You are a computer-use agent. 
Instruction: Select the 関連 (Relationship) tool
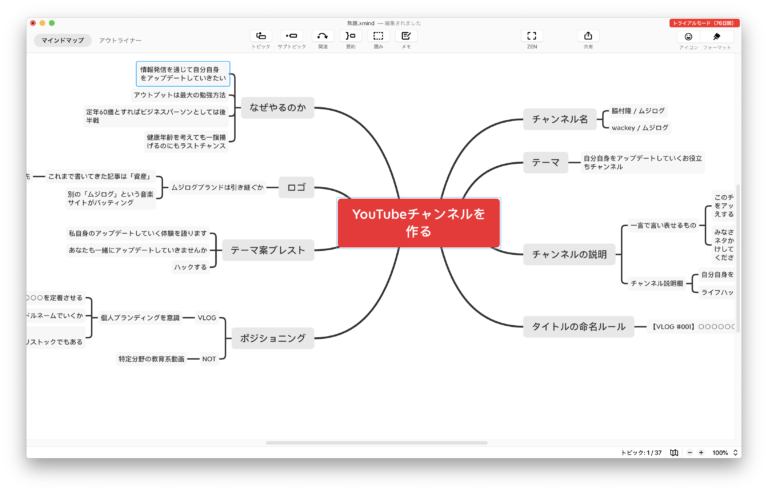(322, 36)
